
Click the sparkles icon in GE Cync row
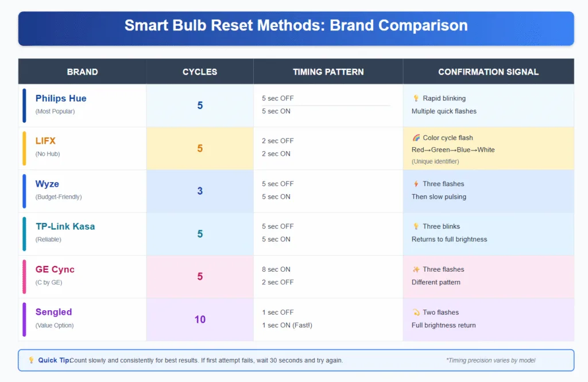(415, 269)
